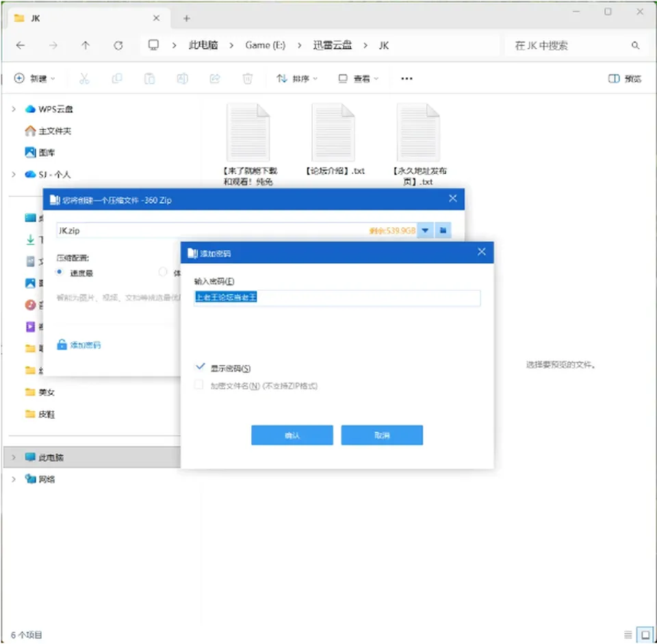Go to 此电脑 in breadcrumb path

coord(203,45)
